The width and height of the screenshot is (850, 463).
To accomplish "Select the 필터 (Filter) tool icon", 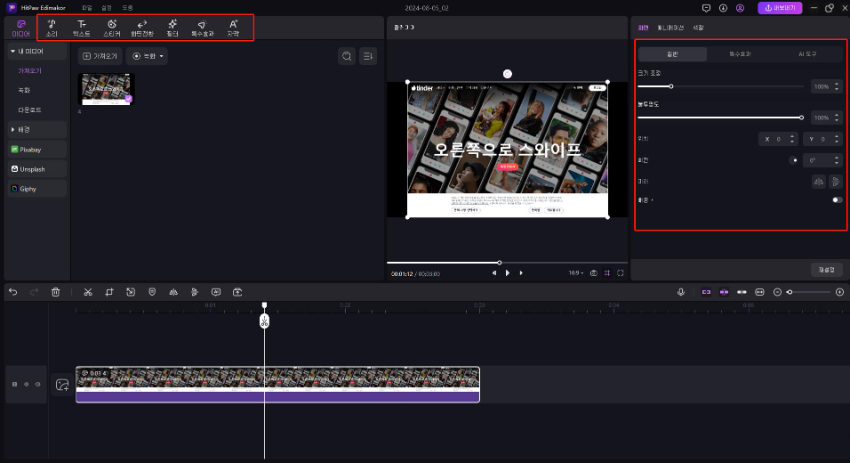I will (x=172, y=28).
